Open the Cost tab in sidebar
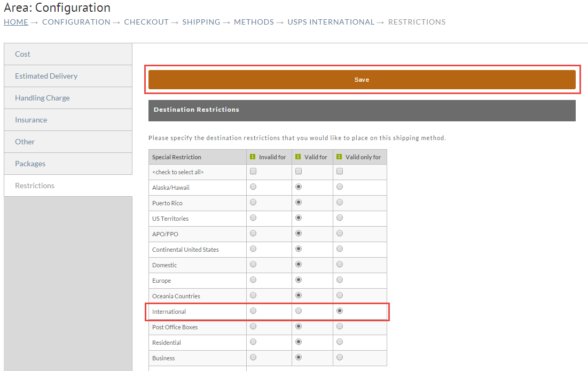 point(68,54)
